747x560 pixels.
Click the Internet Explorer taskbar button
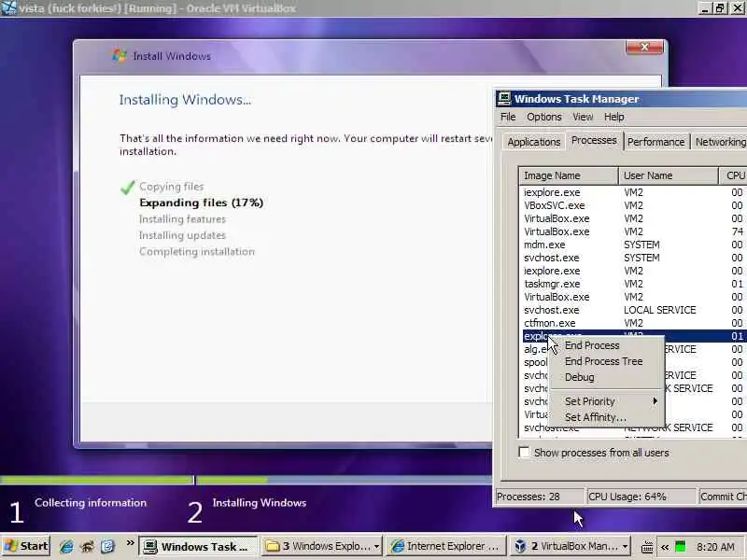446,546
